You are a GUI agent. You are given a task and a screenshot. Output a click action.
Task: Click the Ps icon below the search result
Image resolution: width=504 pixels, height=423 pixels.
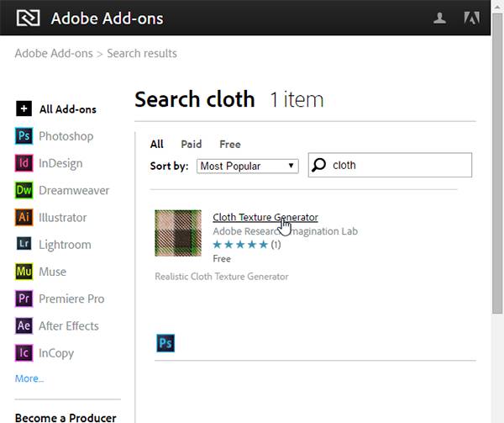point(165,343)
